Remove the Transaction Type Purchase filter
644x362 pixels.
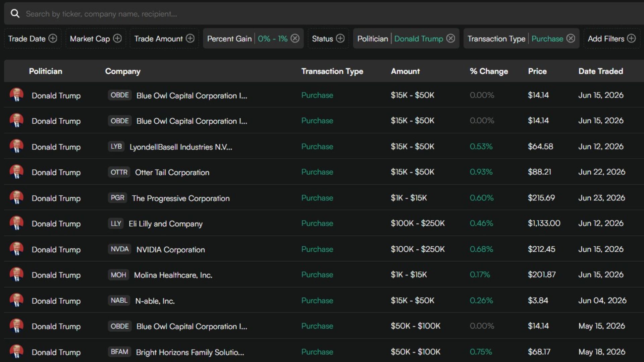571,39
